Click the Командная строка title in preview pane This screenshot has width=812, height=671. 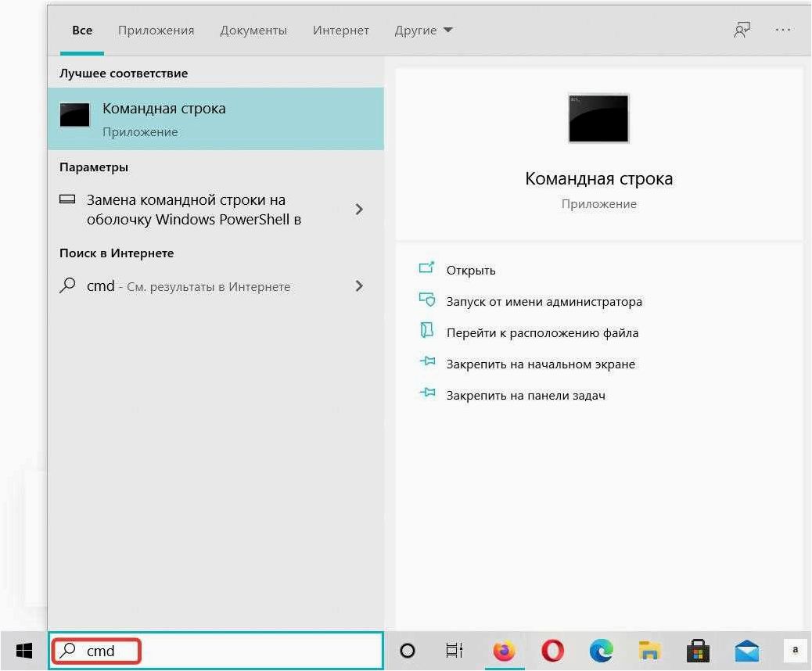pyautogui.click(x=598, y=178)
